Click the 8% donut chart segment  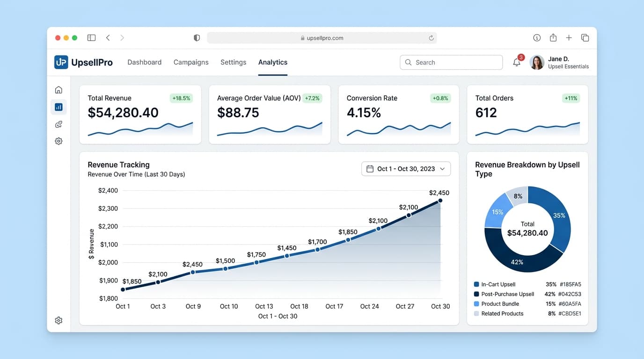(518, 196)
